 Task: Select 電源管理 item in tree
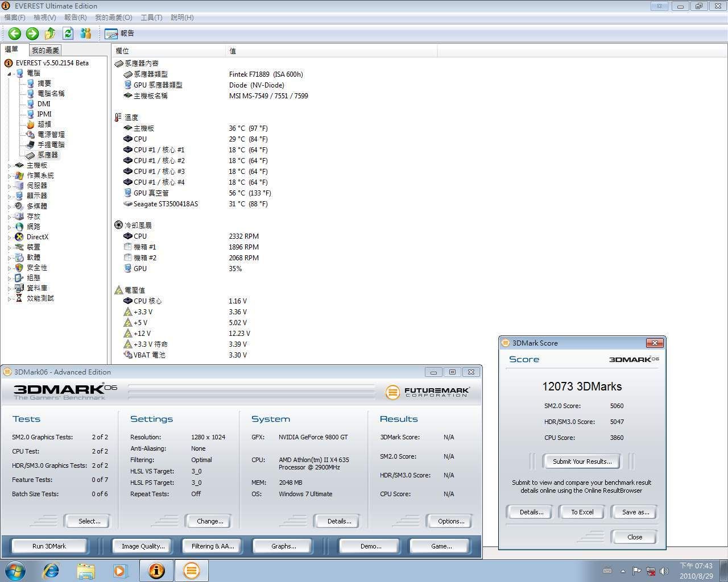(51, 135)
